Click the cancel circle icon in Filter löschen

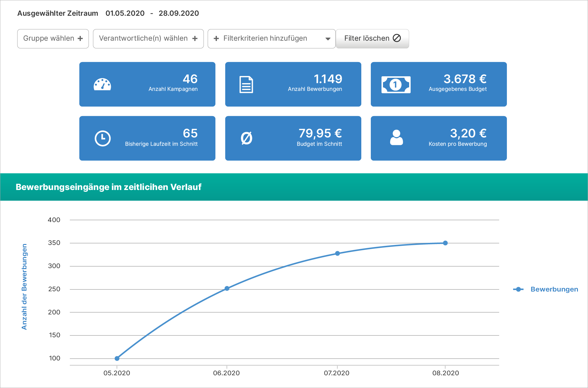[397, 38]
